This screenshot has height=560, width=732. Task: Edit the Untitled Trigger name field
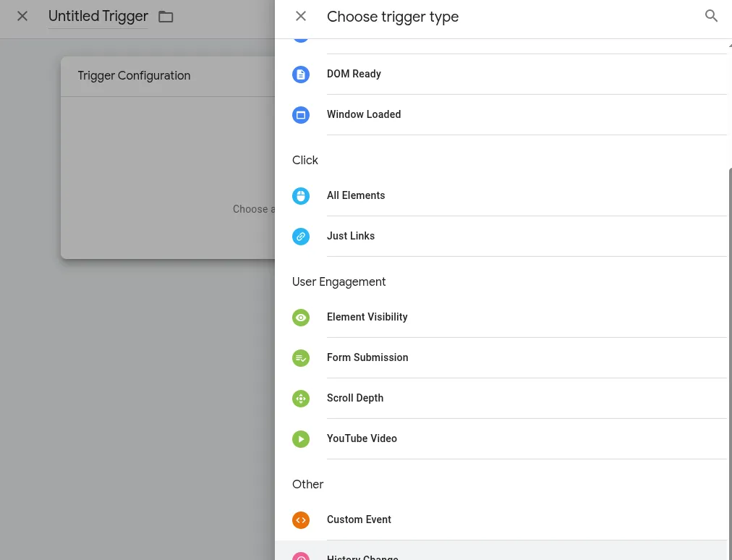98,17
